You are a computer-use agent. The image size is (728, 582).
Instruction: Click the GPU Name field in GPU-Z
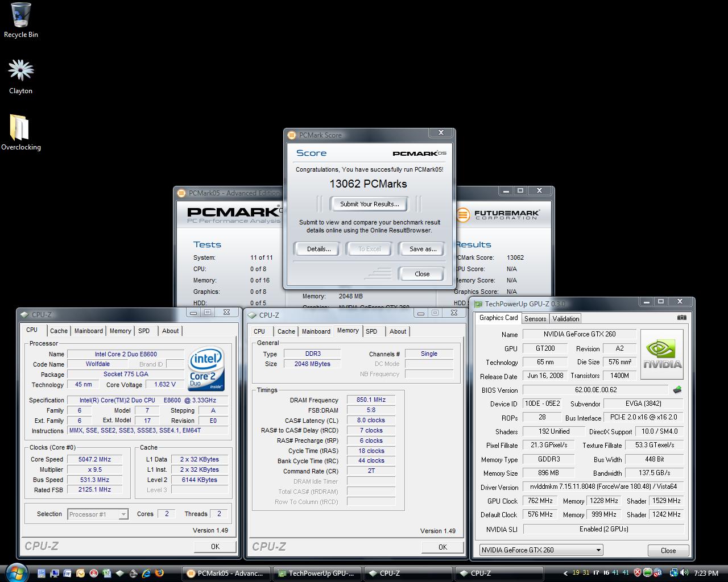(x=579, y=334)
